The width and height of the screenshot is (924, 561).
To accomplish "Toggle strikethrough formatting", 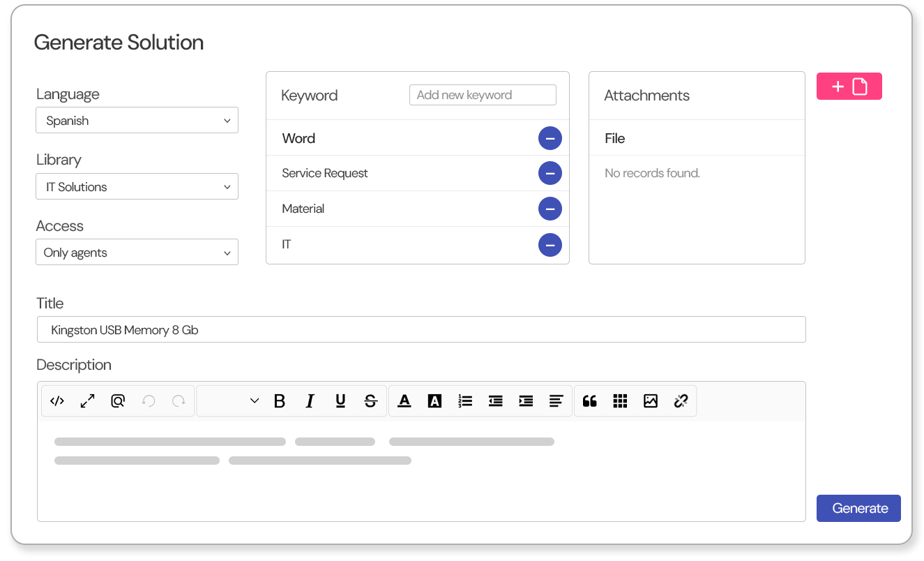I will pyautogui.click(x=371, y=401).
